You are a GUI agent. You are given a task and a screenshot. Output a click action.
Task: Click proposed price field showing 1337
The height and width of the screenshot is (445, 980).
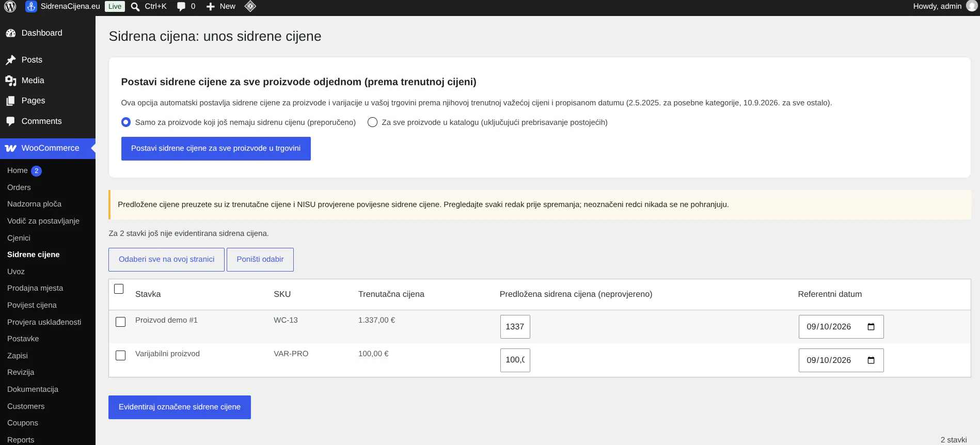[x=515, y=327]
